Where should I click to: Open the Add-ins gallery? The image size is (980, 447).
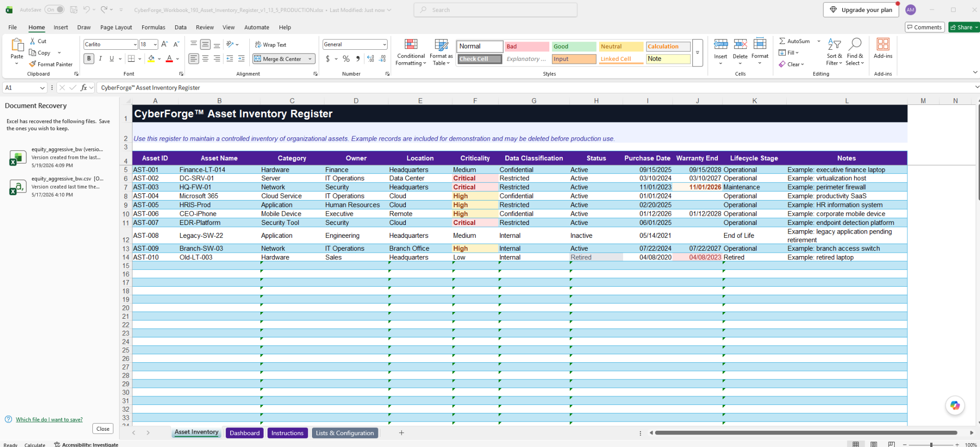(883, 48)
